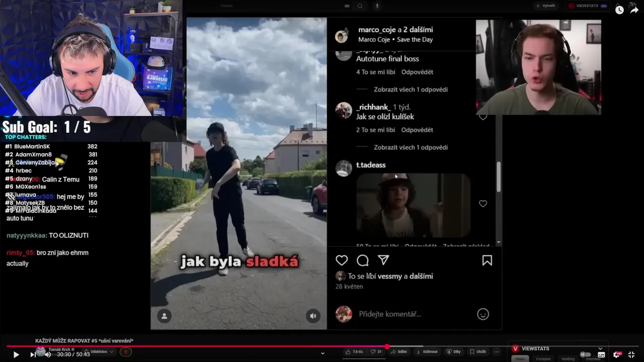Save the post with bookmark icon

(487, 260)
